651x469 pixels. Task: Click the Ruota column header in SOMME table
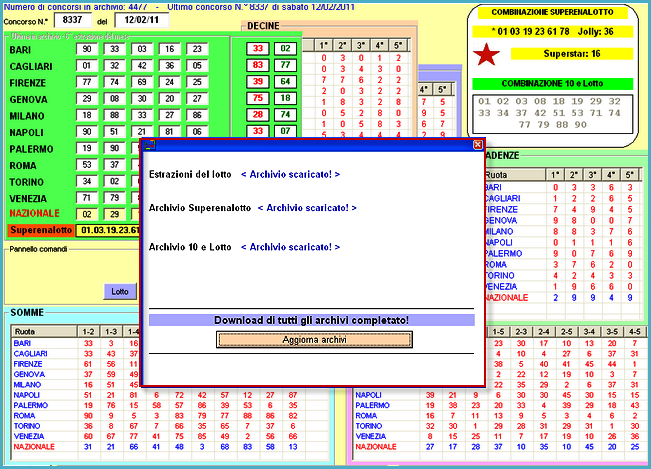click(x=44, y=332)
